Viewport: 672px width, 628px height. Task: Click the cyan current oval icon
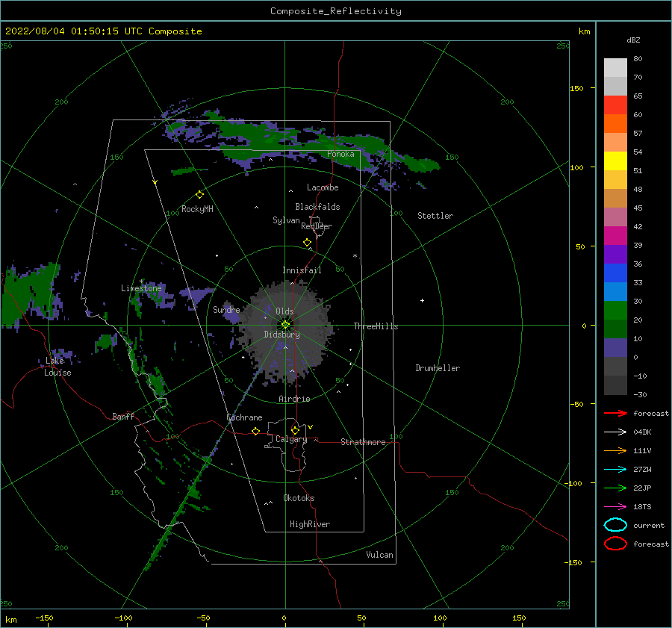(615, 525)
